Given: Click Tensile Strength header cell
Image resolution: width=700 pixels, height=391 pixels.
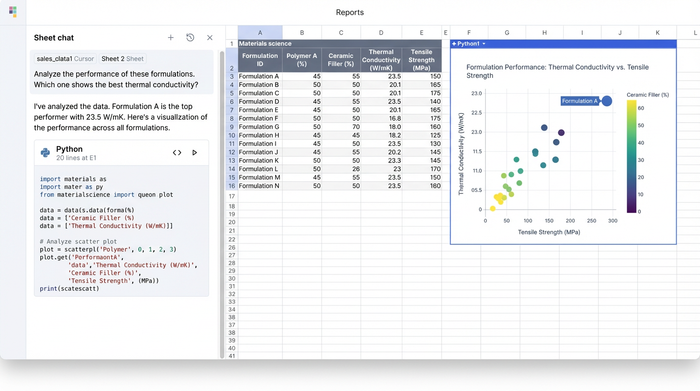Looking at the screenshot, I should coord(421,60).
